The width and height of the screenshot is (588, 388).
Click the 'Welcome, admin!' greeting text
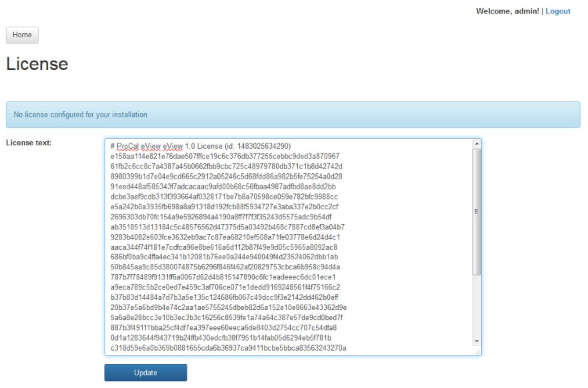pos(507,11)
